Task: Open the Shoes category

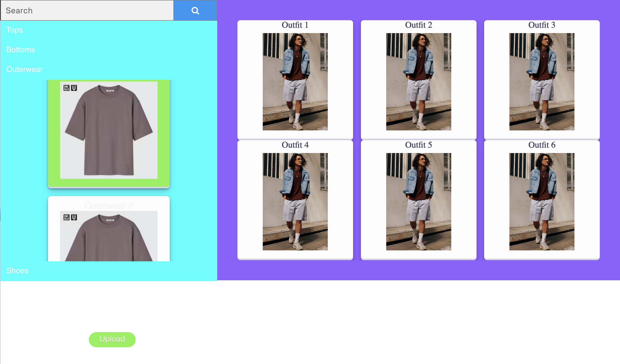Action: (x=17, y=270)
